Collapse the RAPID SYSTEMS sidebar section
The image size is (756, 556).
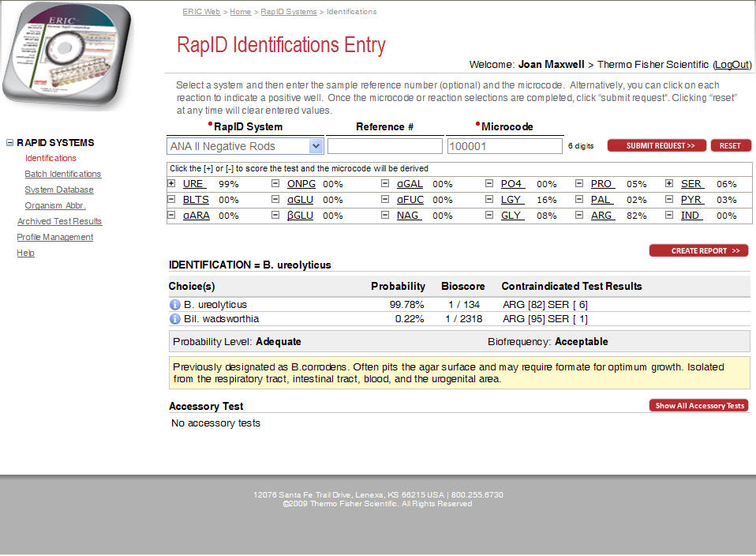click(x=9, y=142)
